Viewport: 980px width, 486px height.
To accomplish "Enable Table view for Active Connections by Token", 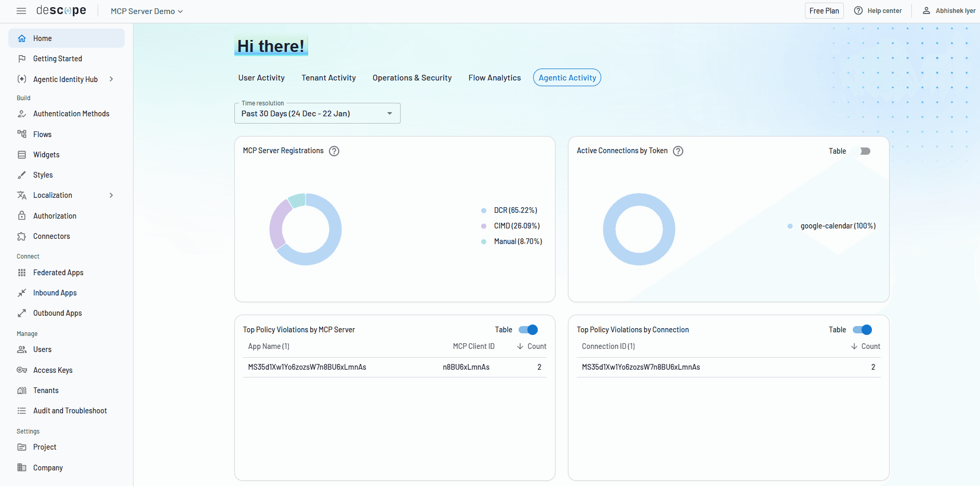I will click(x=864, y=151).
